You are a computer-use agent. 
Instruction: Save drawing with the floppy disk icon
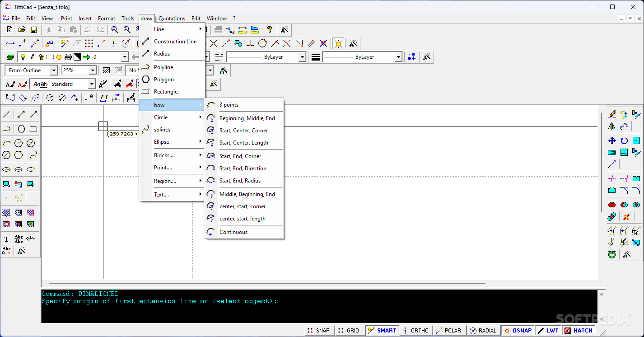point(34,30)
